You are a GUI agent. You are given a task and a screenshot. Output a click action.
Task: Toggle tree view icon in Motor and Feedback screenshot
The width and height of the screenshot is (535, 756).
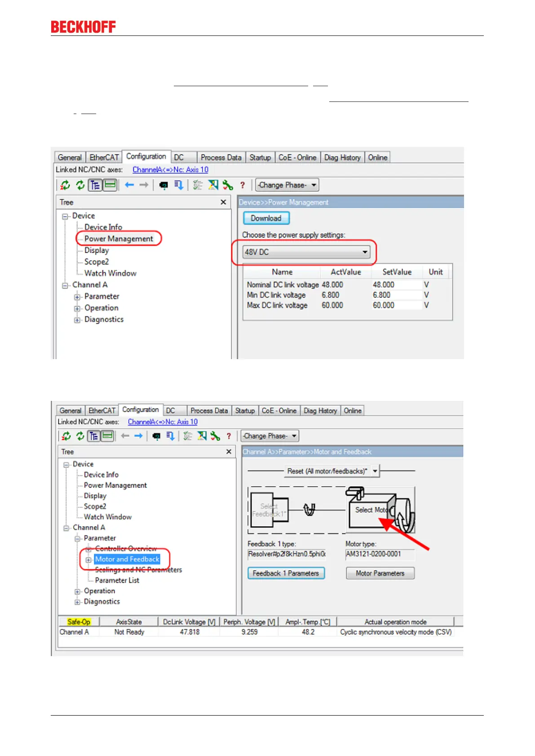[x=93, y=436]
